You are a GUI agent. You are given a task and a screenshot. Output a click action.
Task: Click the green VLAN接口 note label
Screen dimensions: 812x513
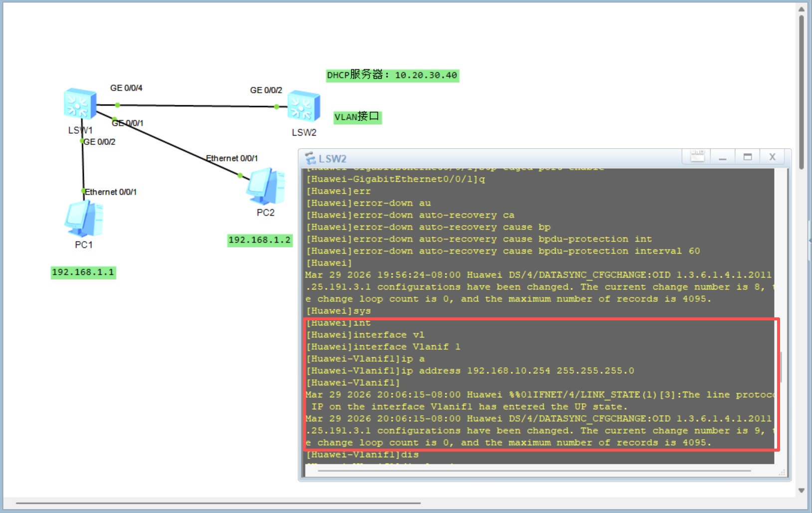point(357,117)
